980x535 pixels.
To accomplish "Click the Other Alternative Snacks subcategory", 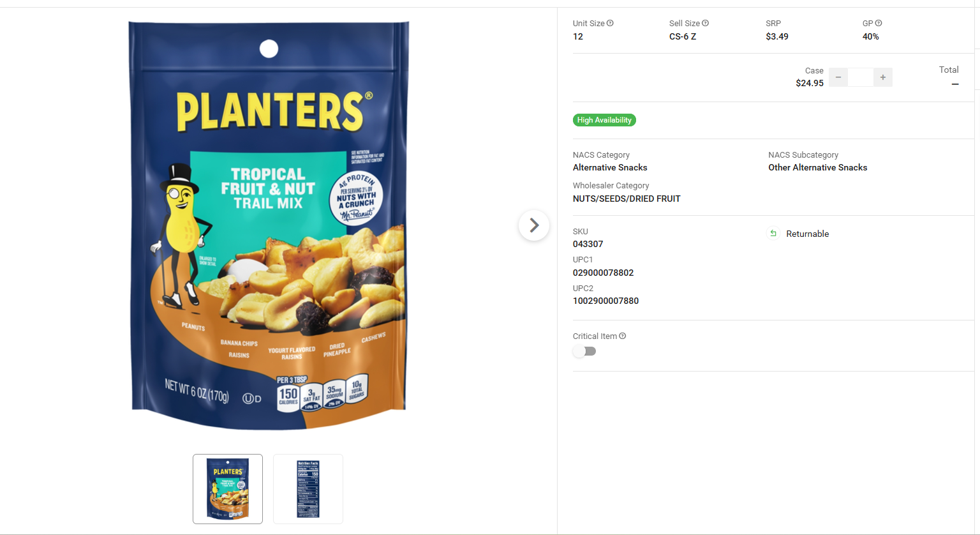I will 818,167.
